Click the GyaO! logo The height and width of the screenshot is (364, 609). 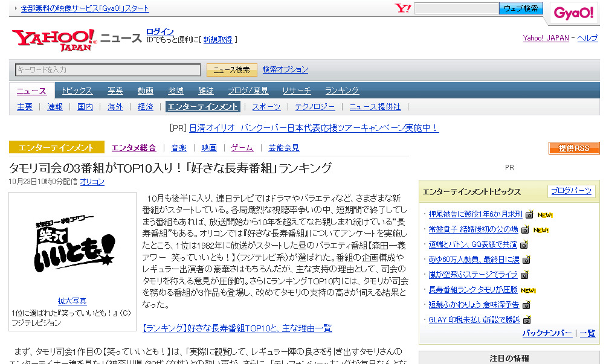pyautogui.click(x=574, y=13)
